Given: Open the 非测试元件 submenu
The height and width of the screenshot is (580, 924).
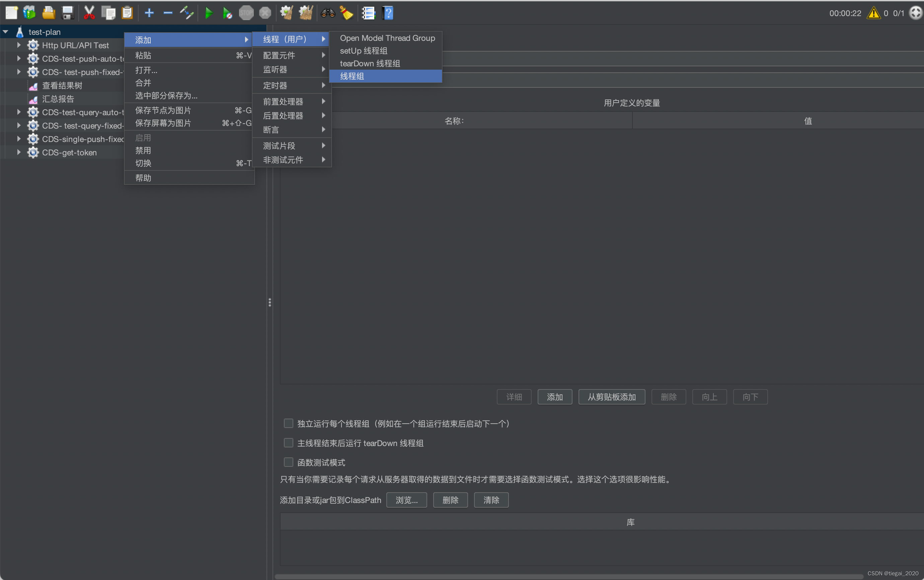Looking at the screenshot, I should tap(292, 160).
